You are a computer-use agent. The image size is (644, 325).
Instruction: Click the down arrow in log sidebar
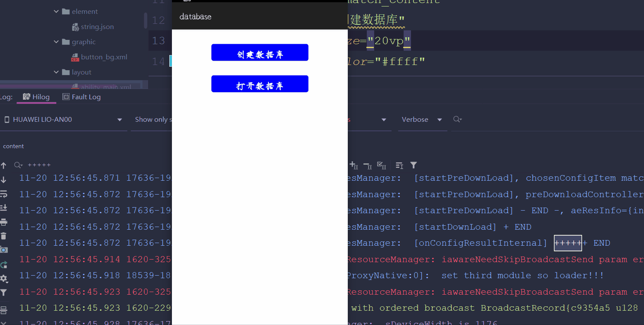pyautogui.click(x=3, y=180)
